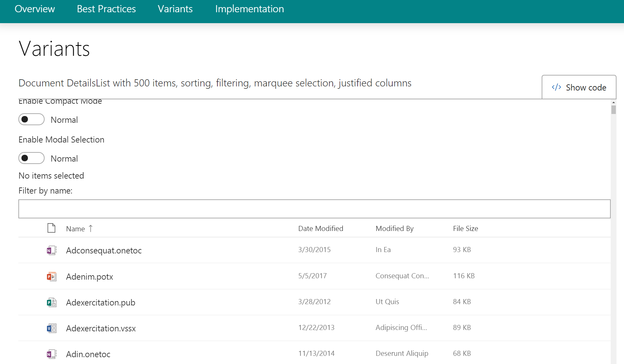
Task: Click the Visio icon for Adexercitation.vssx
Action: tap(52, 328)
